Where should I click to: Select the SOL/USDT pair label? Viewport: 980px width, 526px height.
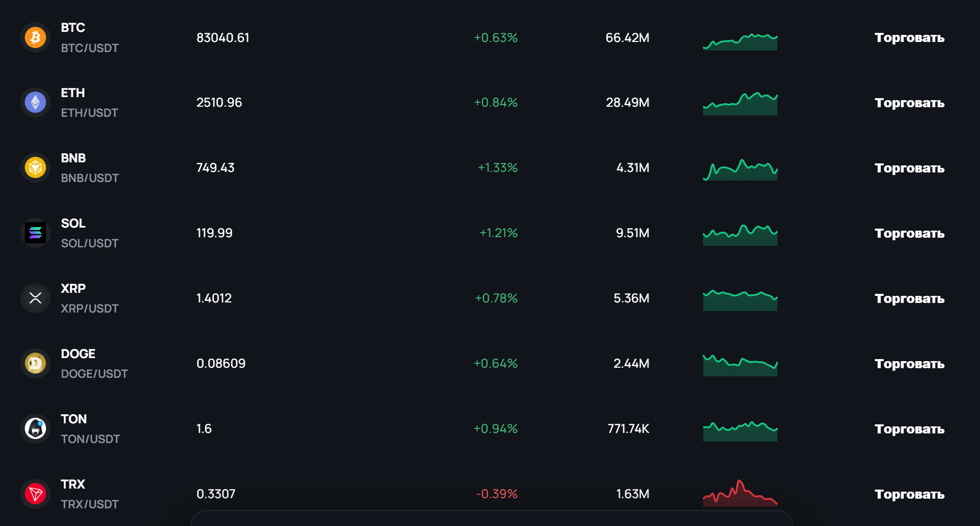(x=90, y=243)
